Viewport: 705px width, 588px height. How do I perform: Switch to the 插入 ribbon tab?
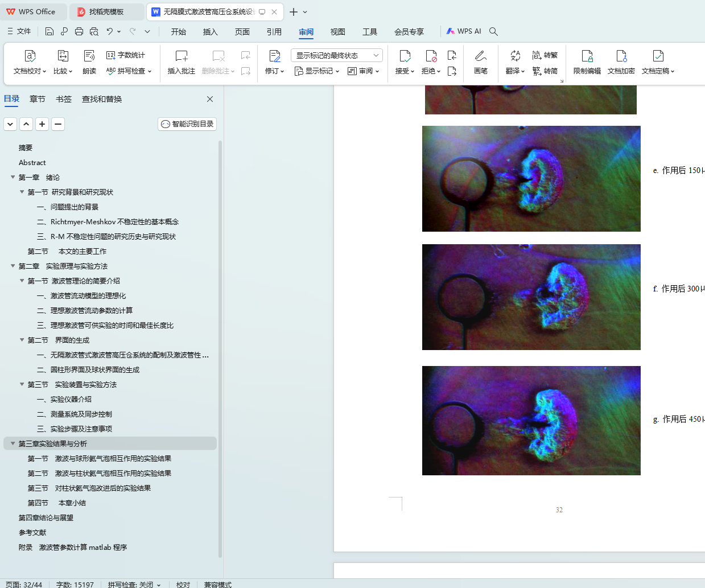211,32
